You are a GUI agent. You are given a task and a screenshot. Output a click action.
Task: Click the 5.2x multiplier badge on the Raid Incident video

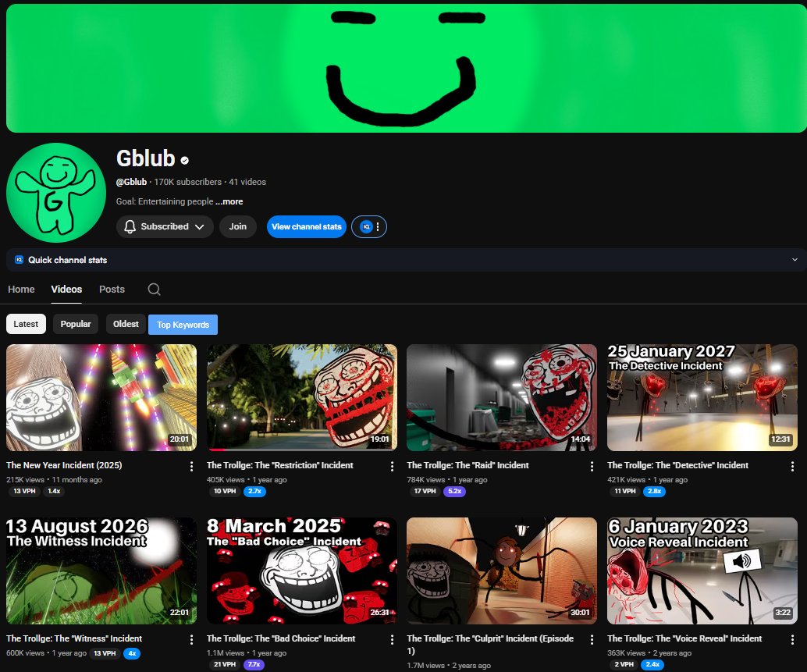(454, 491)
